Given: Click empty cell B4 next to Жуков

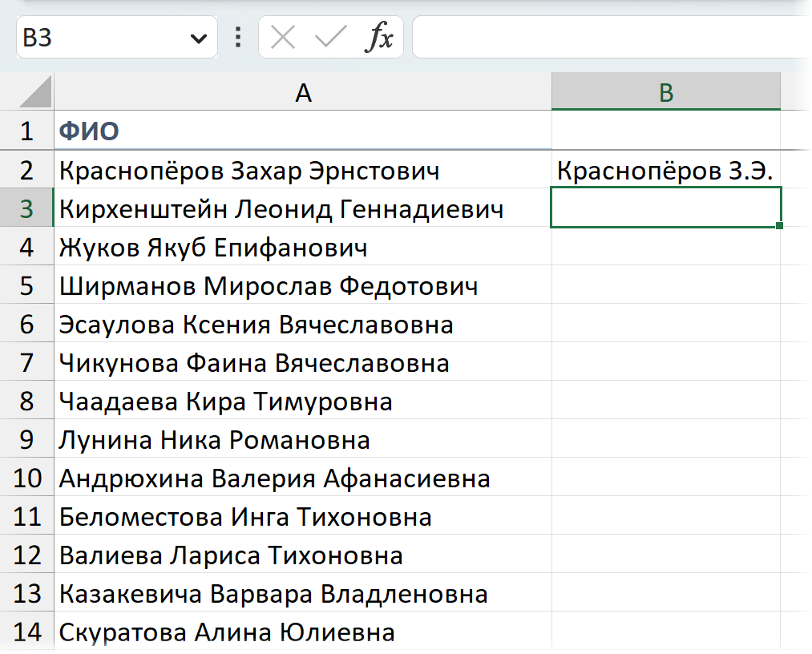Looking at the screenshot, I should [x=666, y=247].
